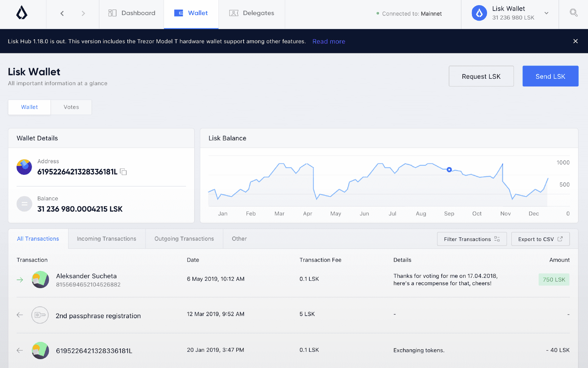Show Outgoing Transactions tab

[184, 239]
